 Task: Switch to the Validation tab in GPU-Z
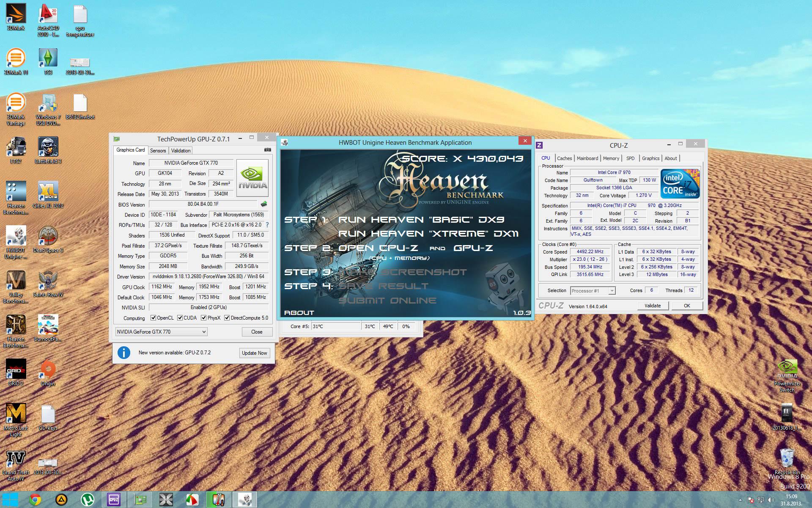181,151
